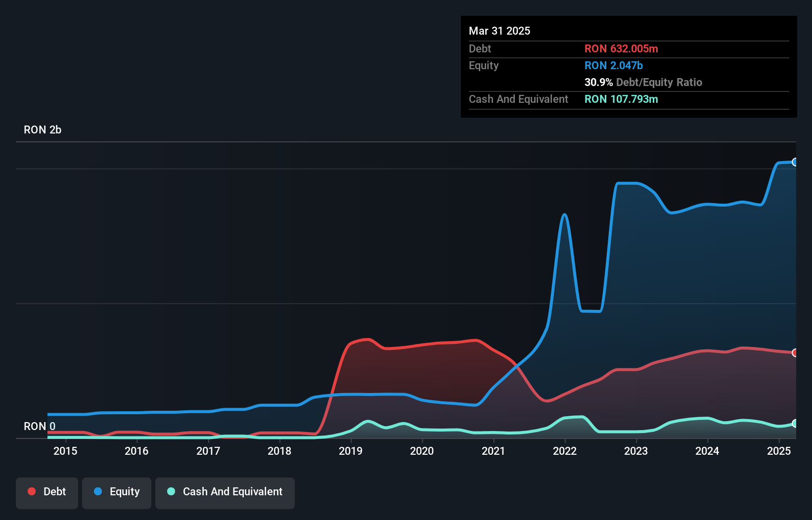812x520 pixels.
Task: Select the 2023 x-axis label
Action: [x=636, y=451]
